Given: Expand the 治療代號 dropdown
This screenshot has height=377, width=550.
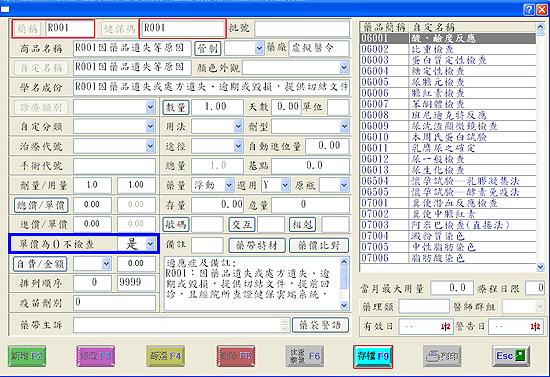Looking at the screenshot, I should point(150,146).
